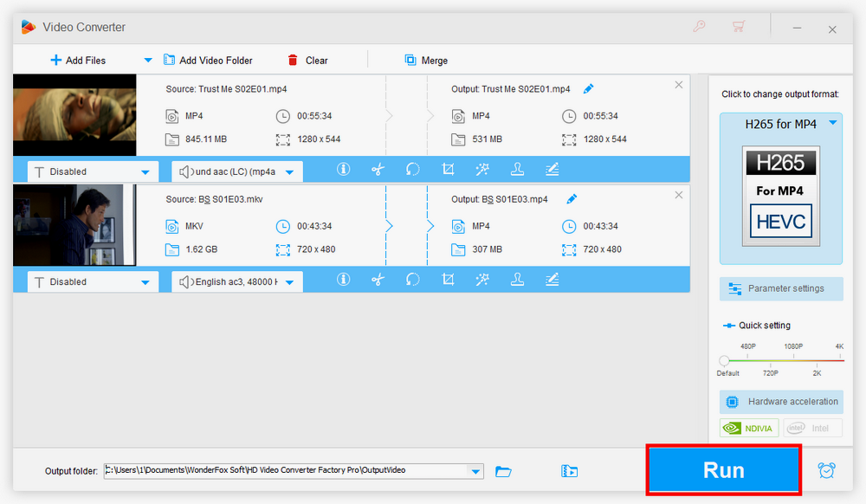The width and height of the screenshot is (866, 504).
Task: Click the 307 MB output size
Action: (x=487, y=249)
